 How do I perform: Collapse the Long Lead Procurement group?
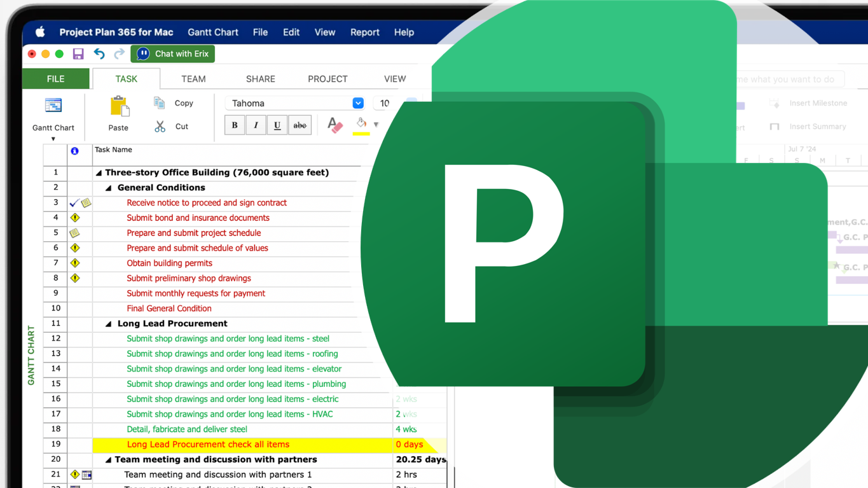[x=109, y=324]
